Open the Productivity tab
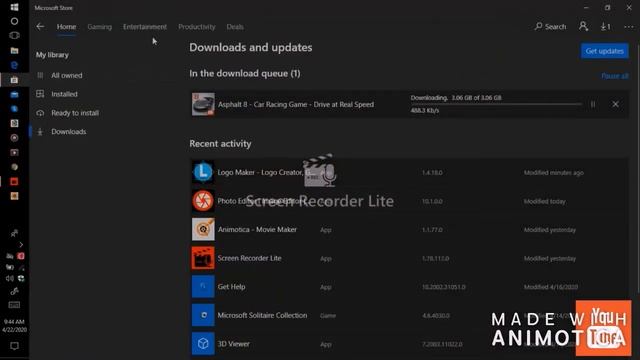The image size is (640, 360). pyautogui.click(x=196, y=27)
